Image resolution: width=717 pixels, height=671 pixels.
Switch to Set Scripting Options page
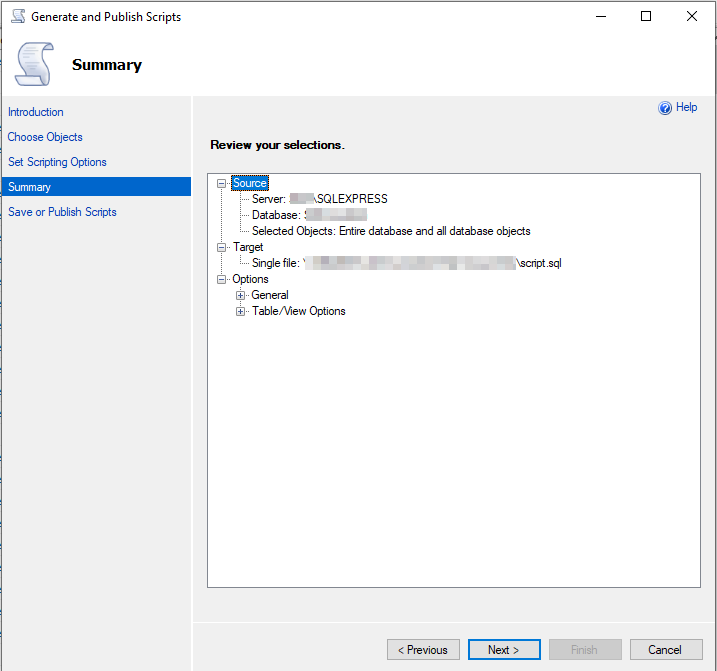tap(57, 162)
